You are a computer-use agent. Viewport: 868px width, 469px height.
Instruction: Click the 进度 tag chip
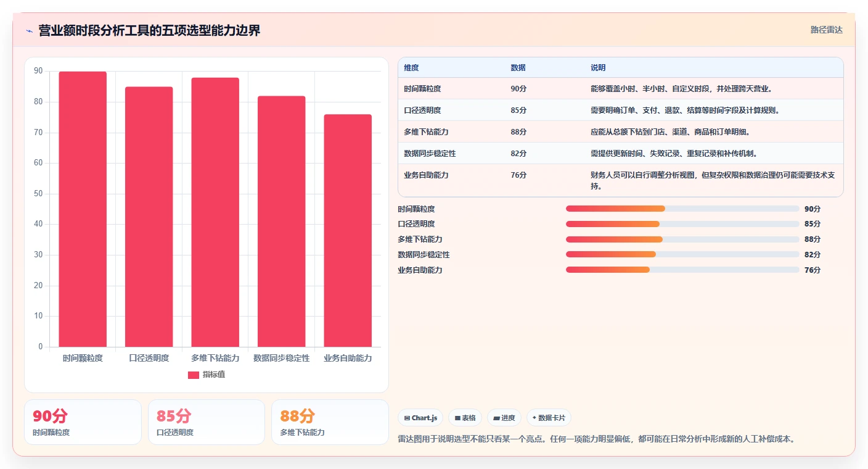pos(504,418)
